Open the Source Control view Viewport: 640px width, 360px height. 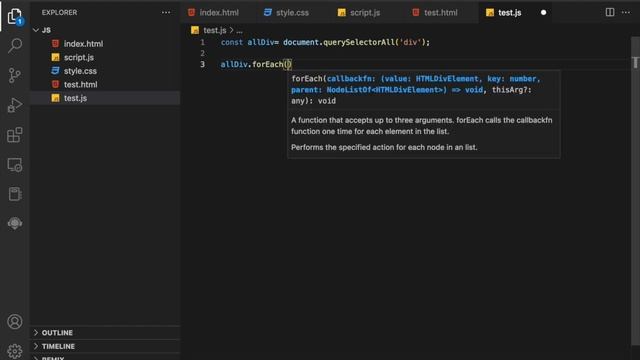(15, 76)
